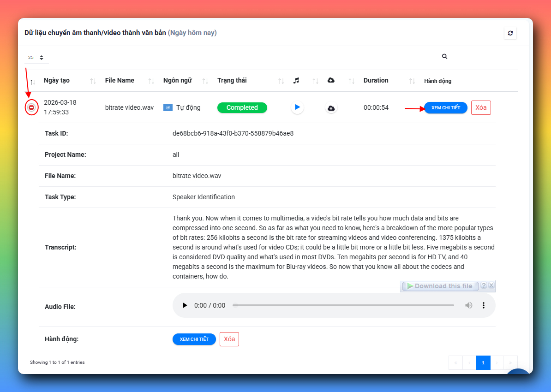
Task: Collapse the row with the red minus icon
Action: [31, 107]
